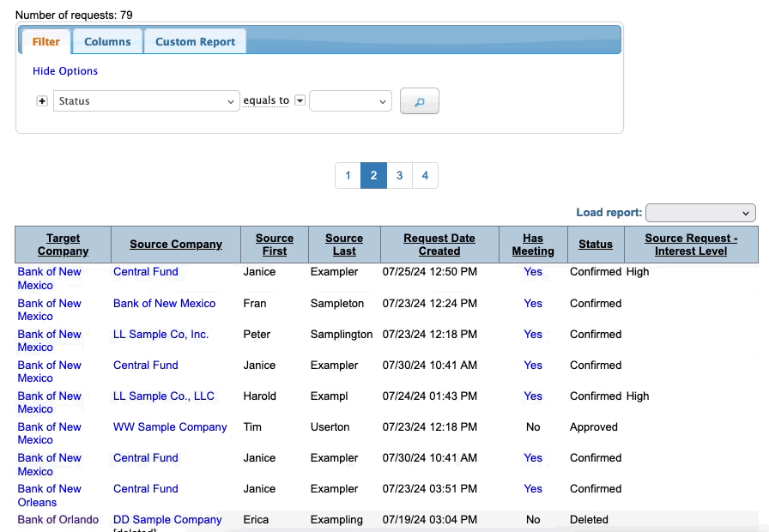
Task: Open the Load report dropdown
Action: tap(699, 213)
